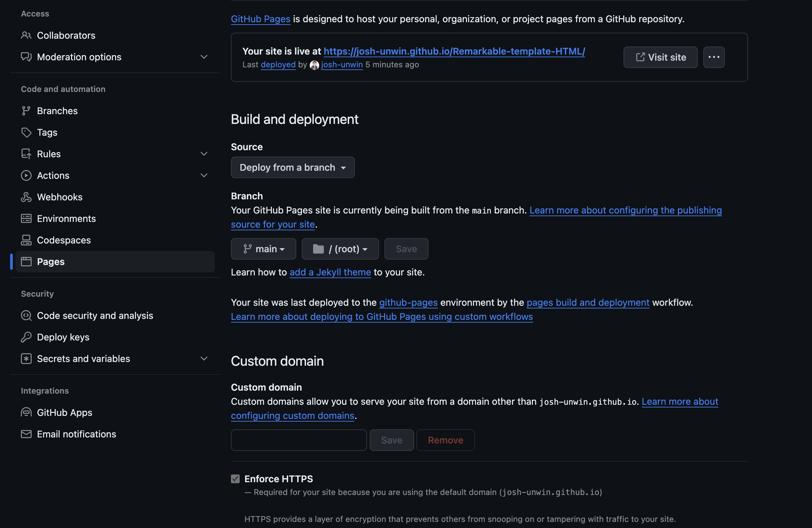Image resolution: width=812 pixels, height=528 pixels.
Task: Open Codespaces settings
Action: point(115,240)
